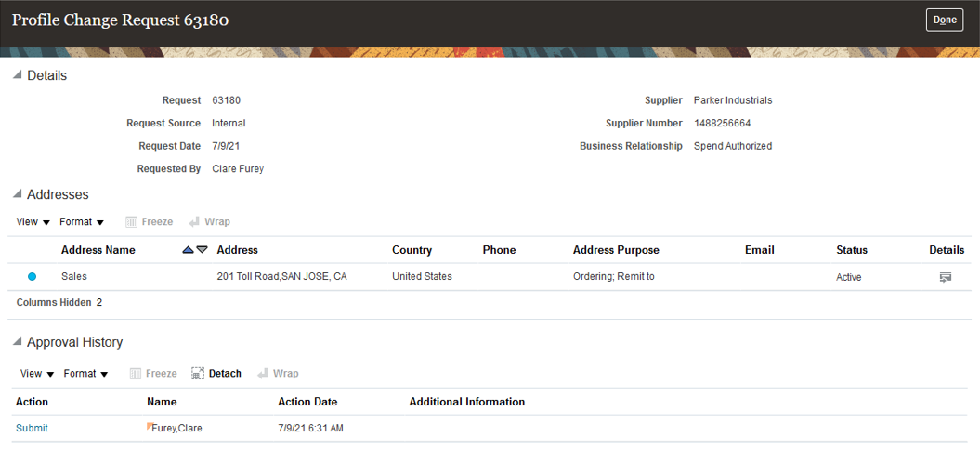Click the Done button
Screen dimensions: 980x451
tap(945, 20)
